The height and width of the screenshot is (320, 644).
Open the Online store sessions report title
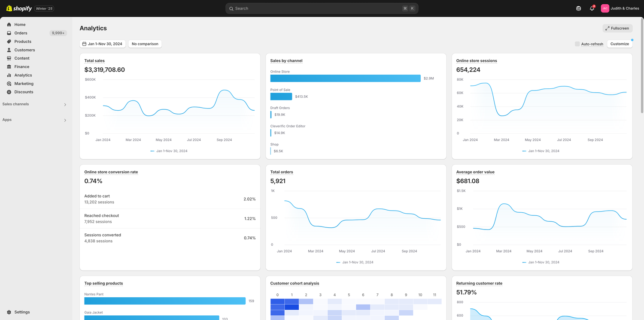(x=477, y=61)
